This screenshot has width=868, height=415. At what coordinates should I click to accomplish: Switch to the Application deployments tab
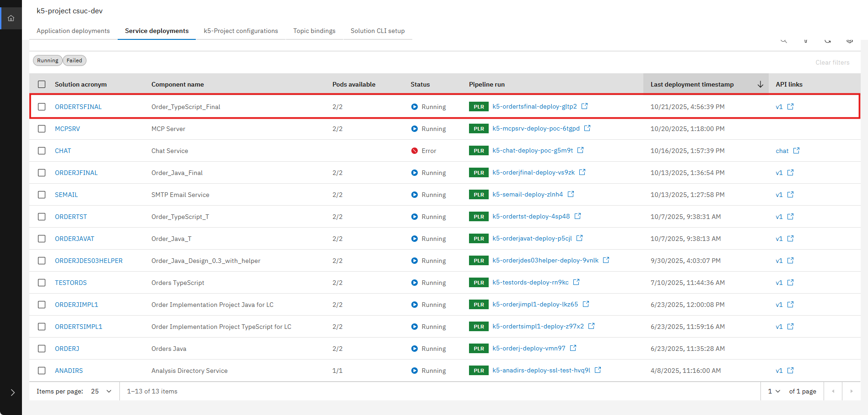pyautogui.click(x=73, y=31)
